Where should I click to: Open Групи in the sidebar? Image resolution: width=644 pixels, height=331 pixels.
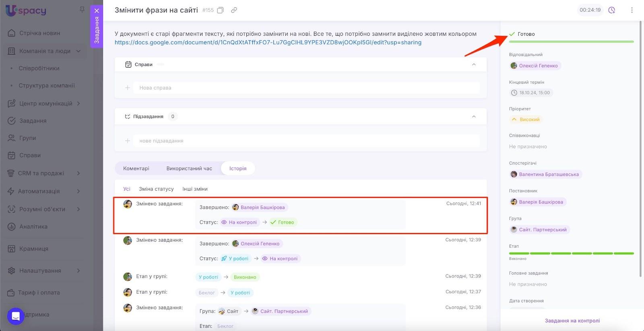pyautogui.click(x=28, y=138)
